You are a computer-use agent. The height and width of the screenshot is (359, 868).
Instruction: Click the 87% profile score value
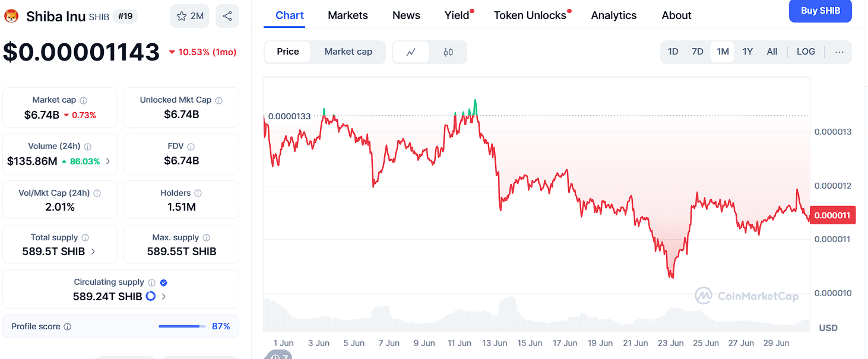pos(221,326)
